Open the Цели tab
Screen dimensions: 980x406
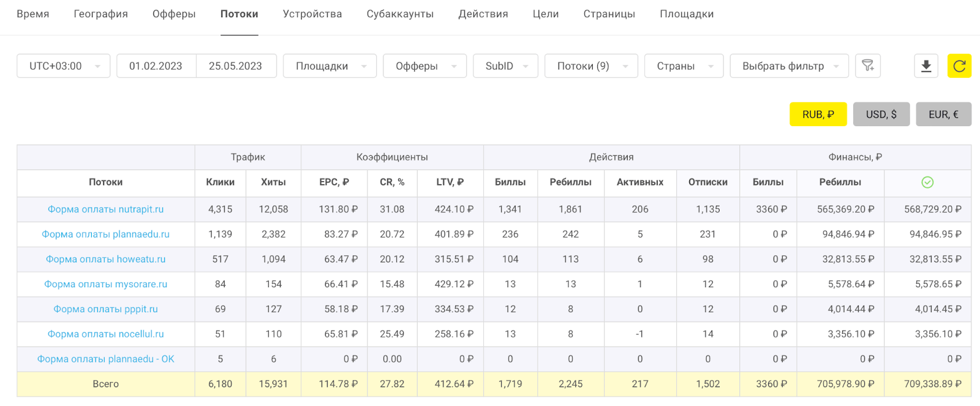546,14
